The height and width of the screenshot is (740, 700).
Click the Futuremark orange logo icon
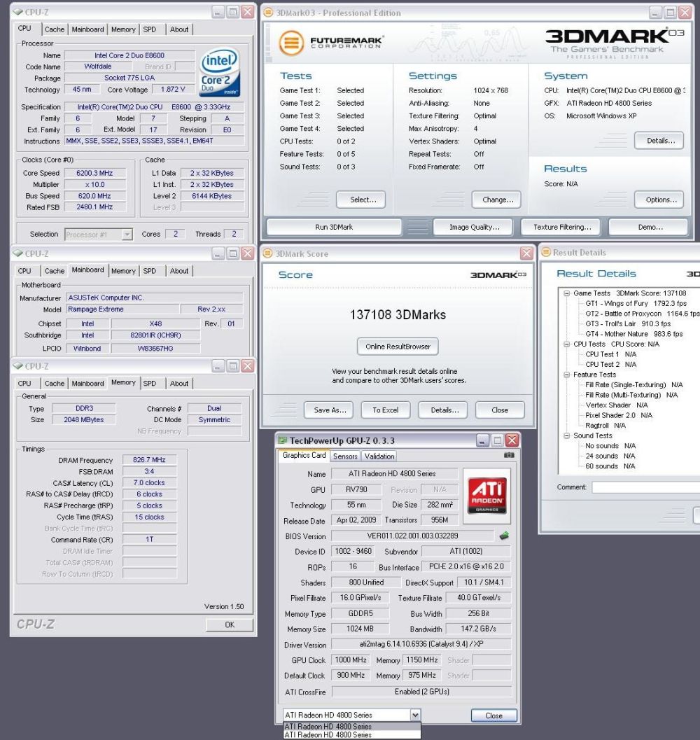[x=291, y=43]
